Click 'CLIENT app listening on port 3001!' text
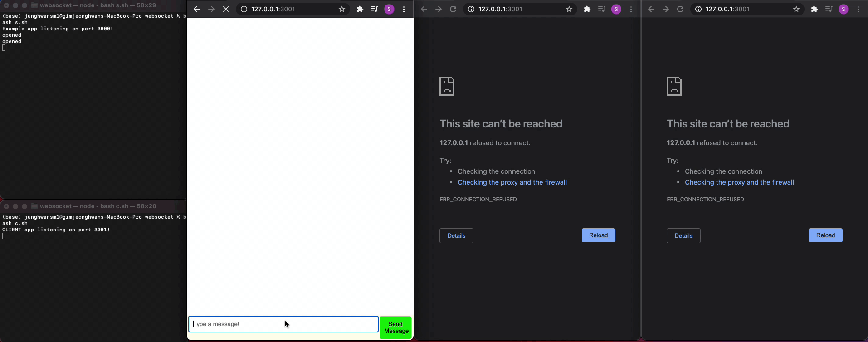The image size is (868, 342). 56,230
